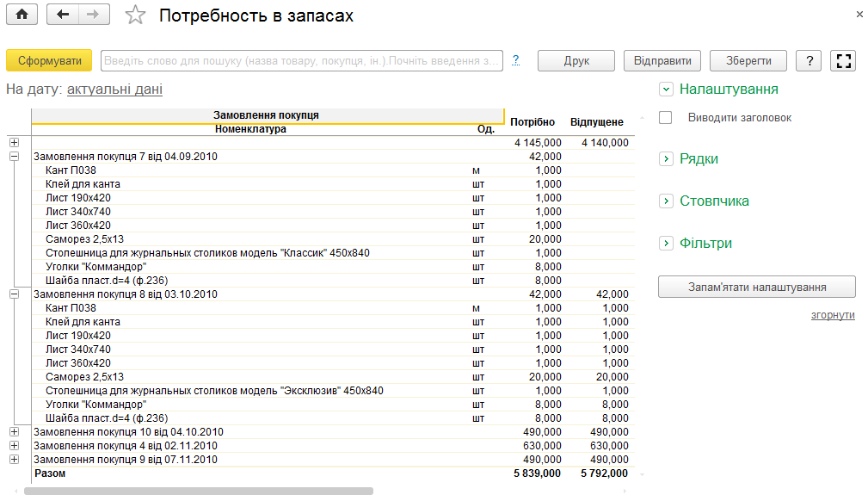This screenshot has height=501, width=868.
Task: Select Столешница модель "Классик" 450х840 row
Action: (x=333, y=253)
